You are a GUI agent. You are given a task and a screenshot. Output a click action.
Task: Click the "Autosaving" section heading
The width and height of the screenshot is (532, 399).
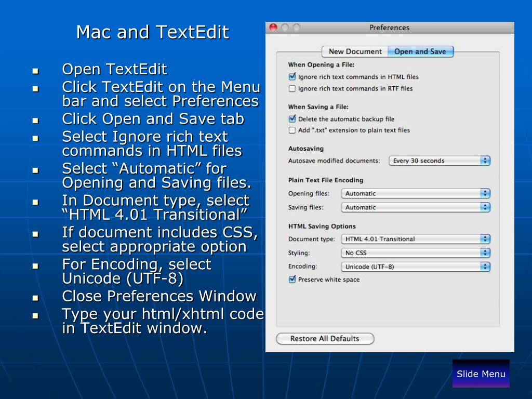305,149
